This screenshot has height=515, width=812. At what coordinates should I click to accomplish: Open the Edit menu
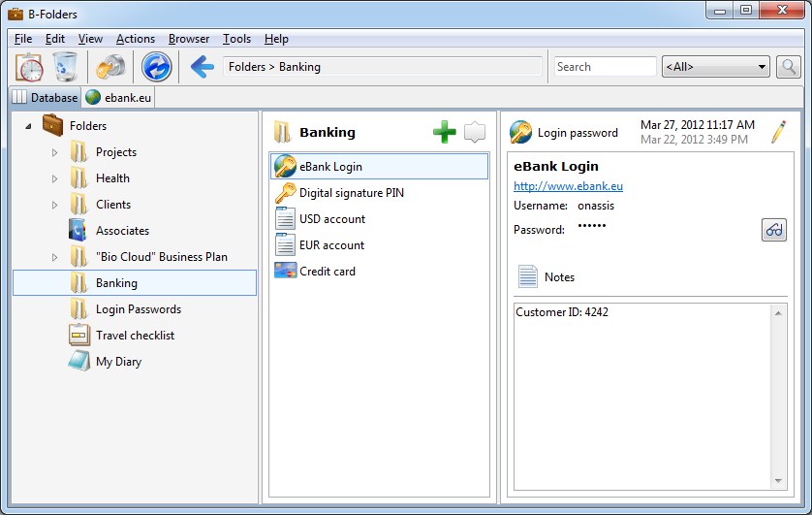pyautogui.click(x=55, y=39)
